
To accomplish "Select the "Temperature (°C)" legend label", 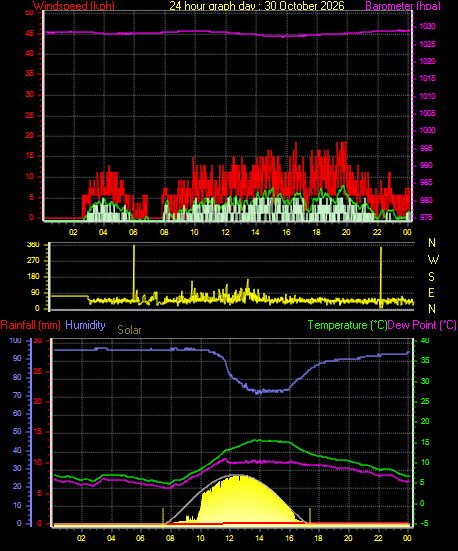I will pos(347,325).
